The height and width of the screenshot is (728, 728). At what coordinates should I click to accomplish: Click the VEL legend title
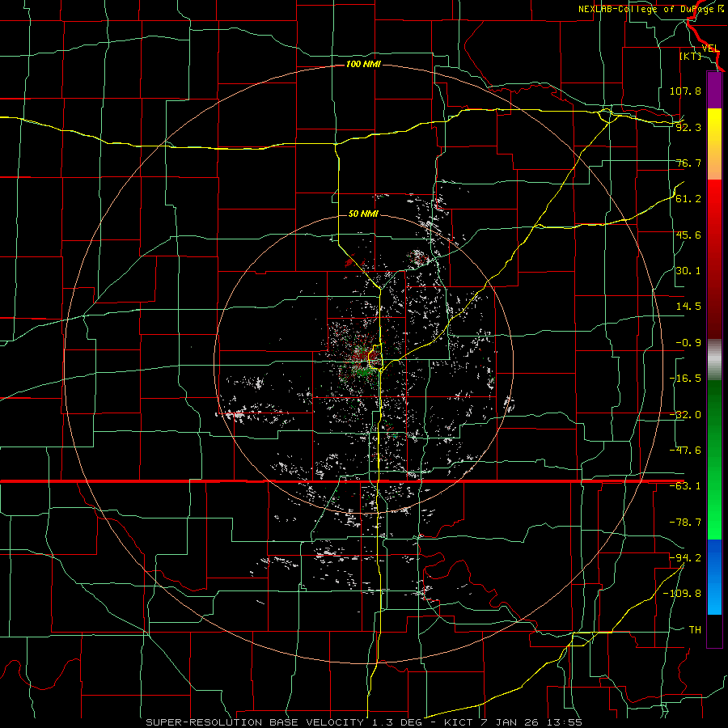710,49
